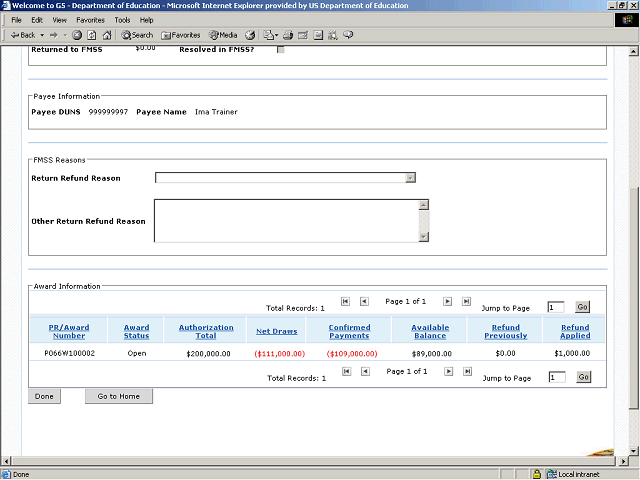Click the browser Back button
Viewport: 640px width, 480px height.
tap(22, 35)
